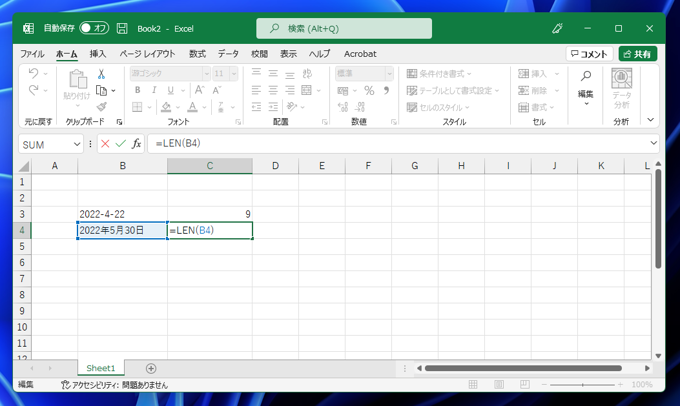Click the percent style icon
Viewport: 680px width, 406px height.
pyautogui.click(x=369, y=90)
